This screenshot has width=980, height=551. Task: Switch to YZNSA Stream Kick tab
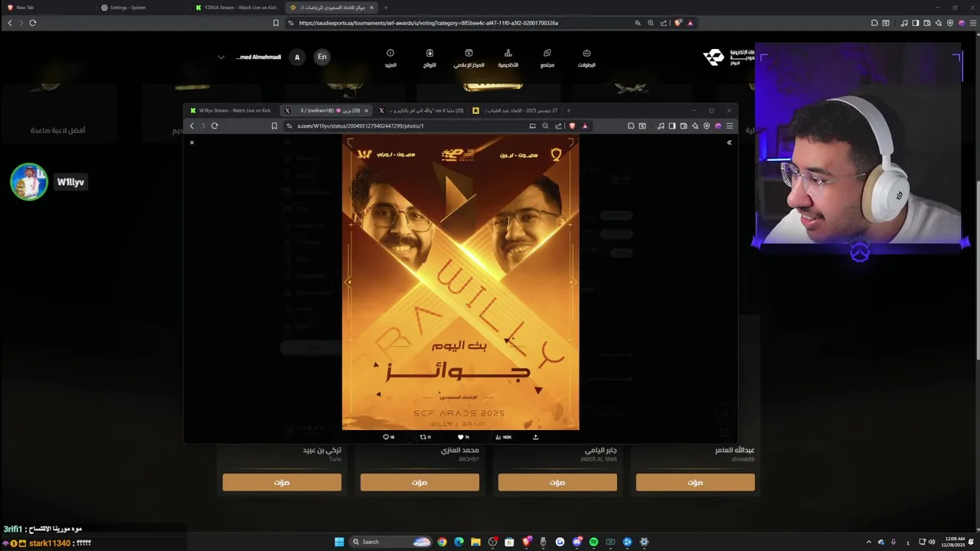tap(236, 8)
